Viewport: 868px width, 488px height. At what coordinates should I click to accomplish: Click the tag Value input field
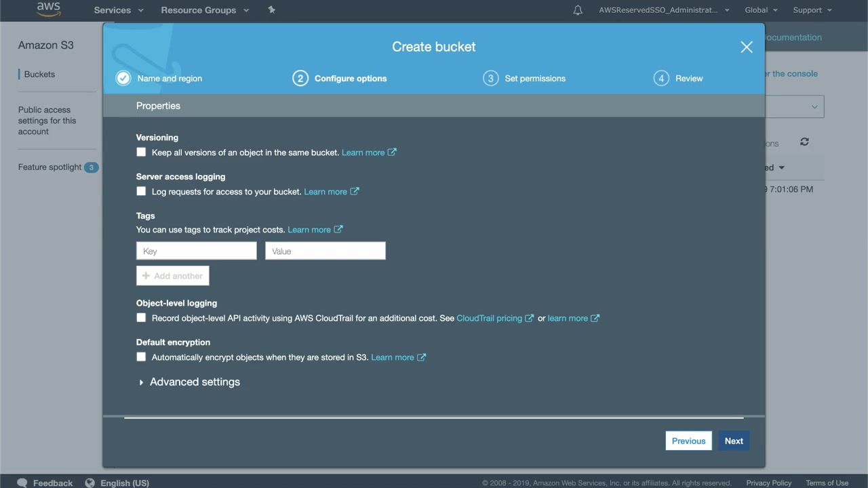[325, 251]
